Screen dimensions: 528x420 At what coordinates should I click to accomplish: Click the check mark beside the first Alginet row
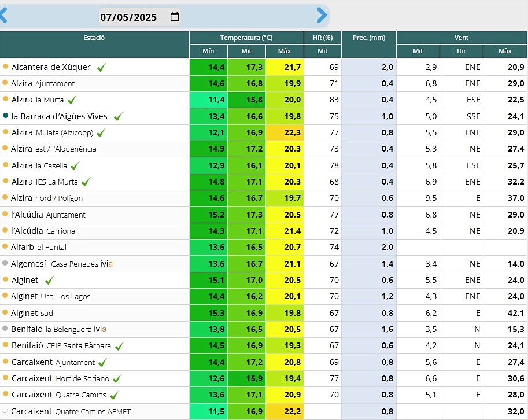[50, 280]
